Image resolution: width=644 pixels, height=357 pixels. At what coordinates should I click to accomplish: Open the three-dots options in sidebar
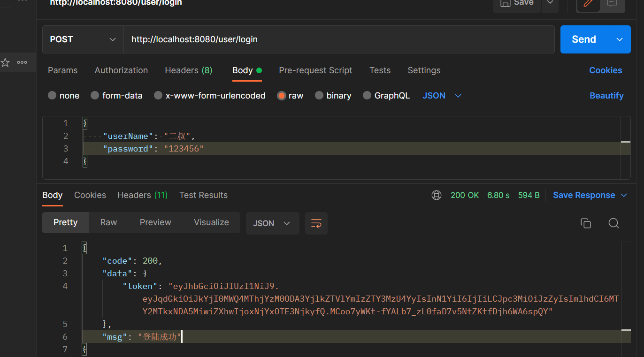pyautogui.click(x=22, y=62)
